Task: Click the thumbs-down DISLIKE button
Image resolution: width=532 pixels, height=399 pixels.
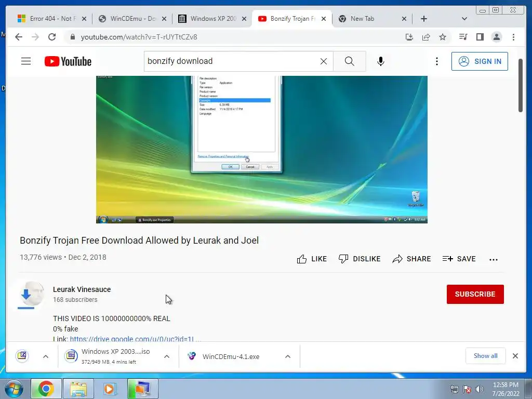Action: (x=360, y=259)
